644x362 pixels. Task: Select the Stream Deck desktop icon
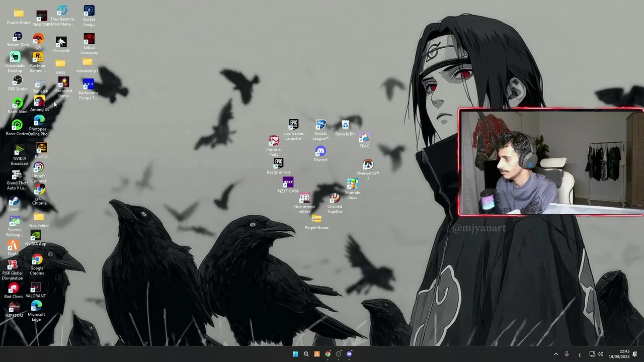(x=18, y=40)
